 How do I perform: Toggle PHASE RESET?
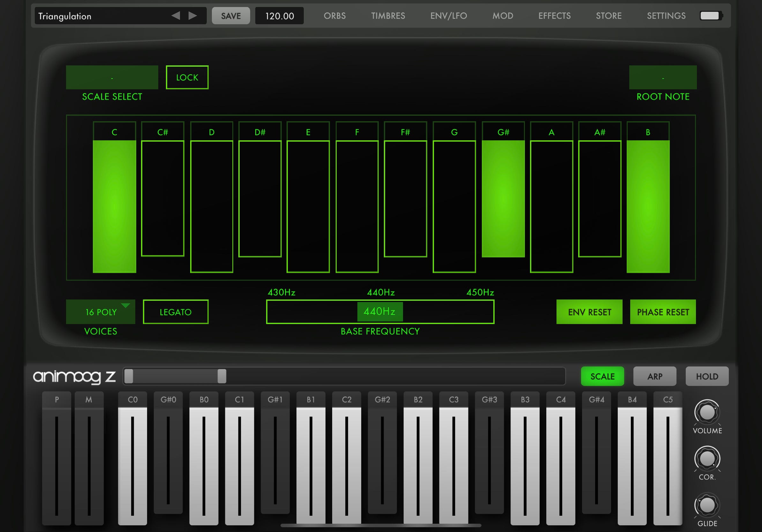tap(663, 312)
